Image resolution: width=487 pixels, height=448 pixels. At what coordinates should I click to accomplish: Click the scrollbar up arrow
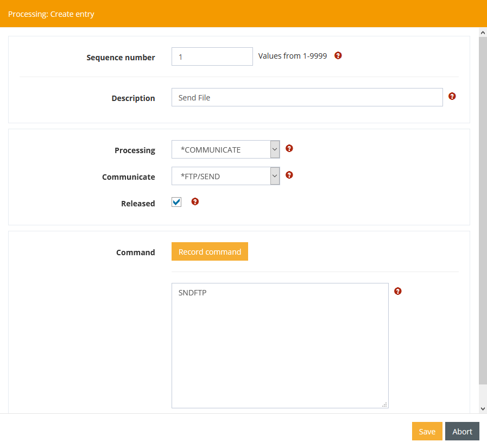tap(483, 33)
